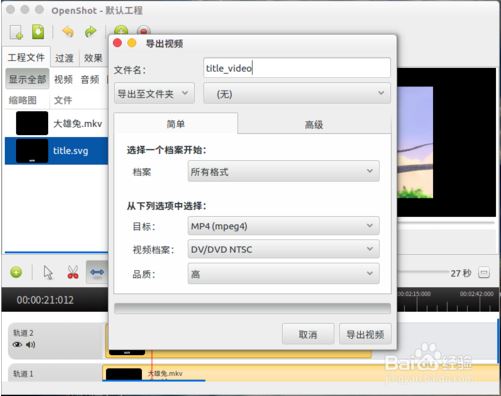This screenshot has height=396, width=501.
Task: Open the 过渡 tab
Action: (x=64, y=58)
